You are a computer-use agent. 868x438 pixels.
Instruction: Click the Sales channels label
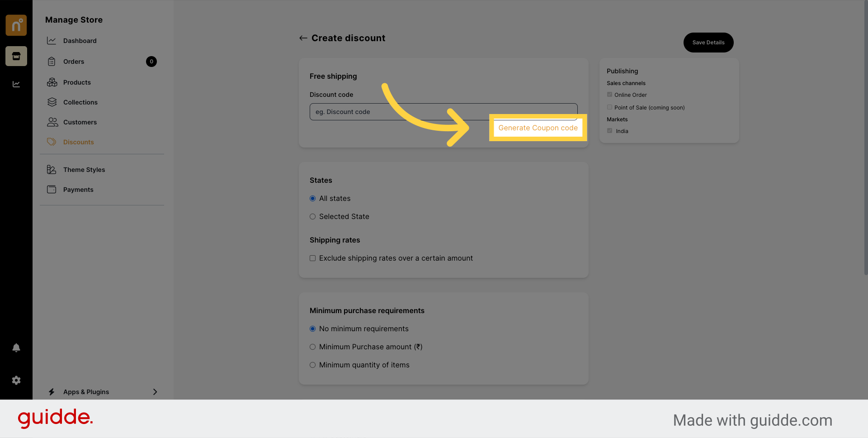point(626,83)
